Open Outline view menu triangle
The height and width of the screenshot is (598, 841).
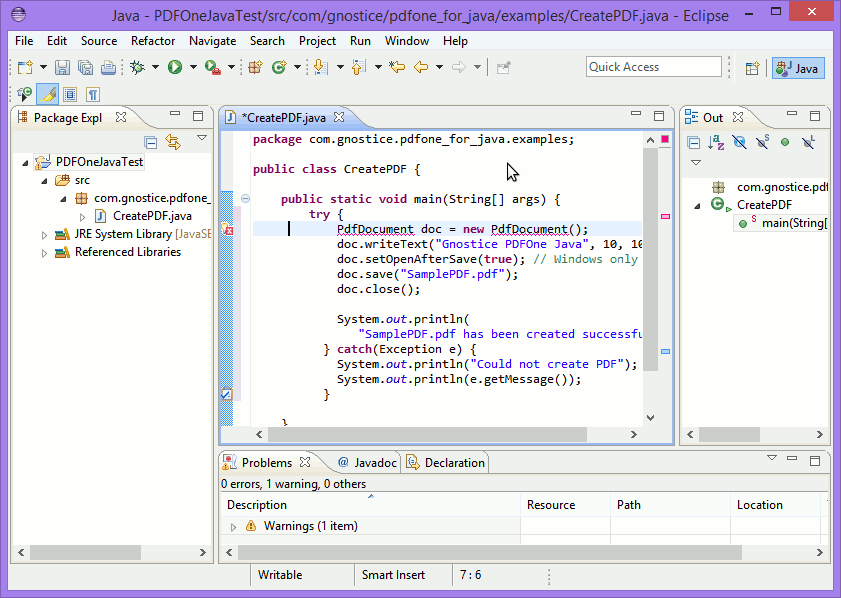696,163
